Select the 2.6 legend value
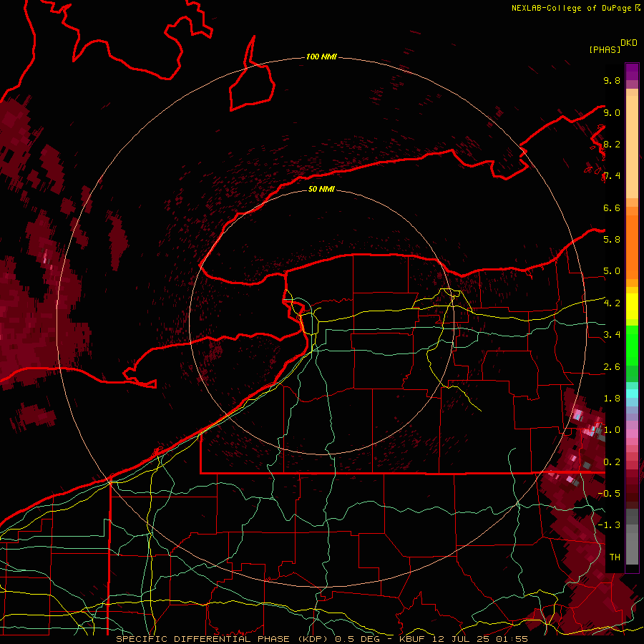The width and height of the screenshot is (644, 644). click(612, 367)
